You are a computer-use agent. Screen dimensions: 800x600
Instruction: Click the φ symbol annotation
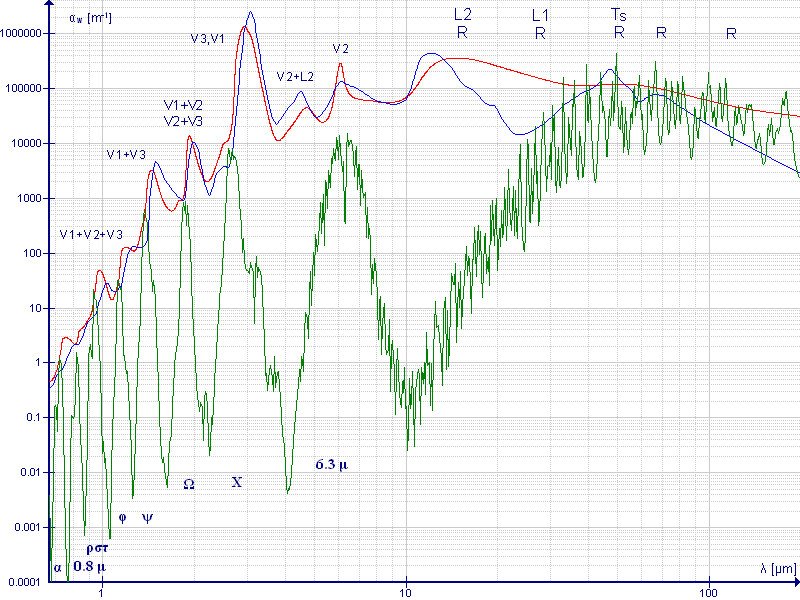point(122,518)
